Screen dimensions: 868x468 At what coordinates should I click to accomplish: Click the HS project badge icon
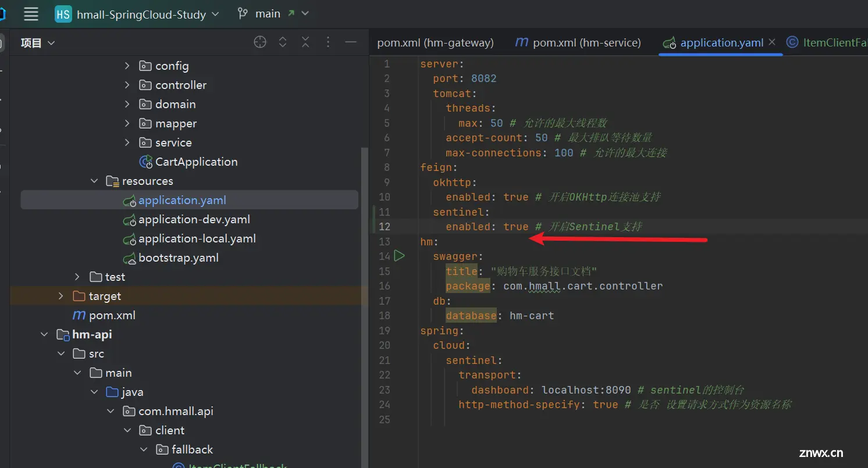point(63,14)
